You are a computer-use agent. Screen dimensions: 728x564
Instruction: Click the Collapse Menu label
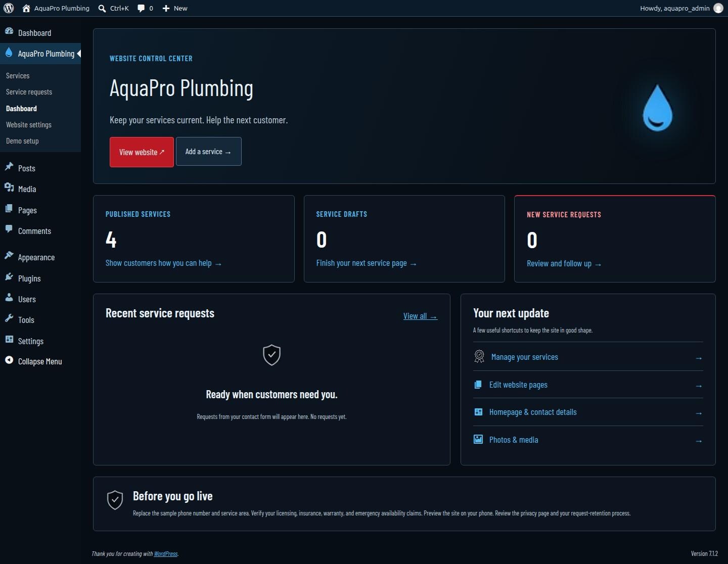click(40, 361)
